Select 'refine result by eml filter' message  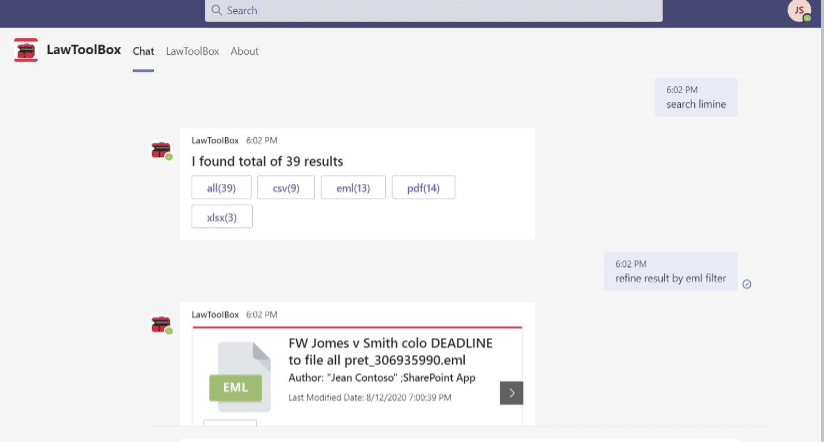point(670,271)
